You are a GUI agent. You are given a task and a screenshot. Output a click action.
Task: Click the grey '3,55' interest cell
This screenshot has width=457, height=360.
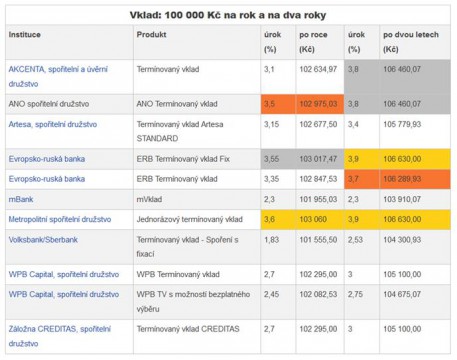[278, 159]
